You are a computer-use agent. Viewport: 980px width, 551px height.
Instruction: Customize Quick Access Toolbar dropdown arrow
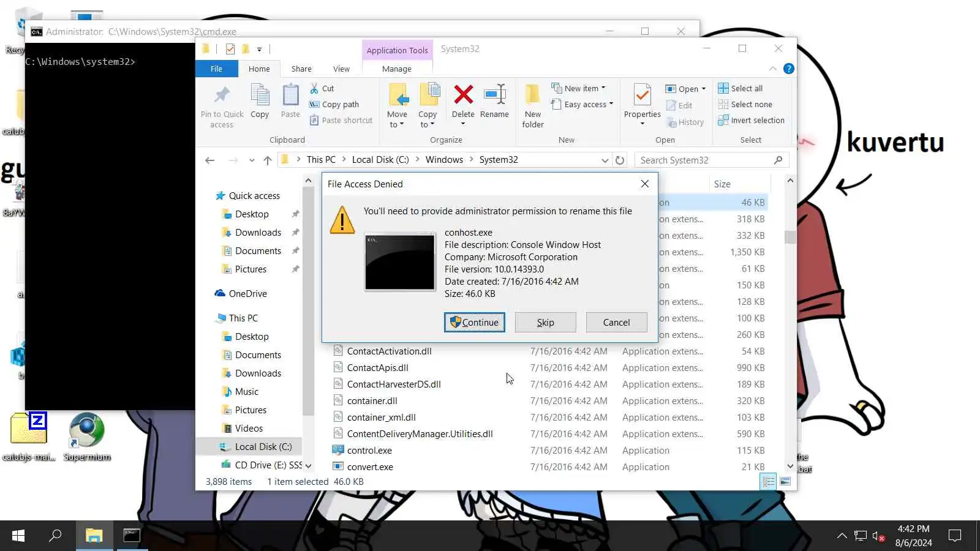(x=260, y=50)
